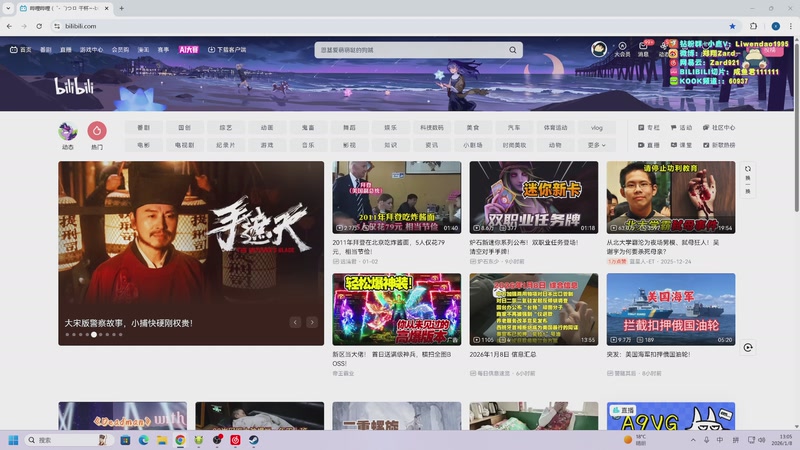The height and width of the screenshot is (450, 800).
Task: Open the 迷你新卡 双职业任务牌 thumbnail
Action: point(534,197)
